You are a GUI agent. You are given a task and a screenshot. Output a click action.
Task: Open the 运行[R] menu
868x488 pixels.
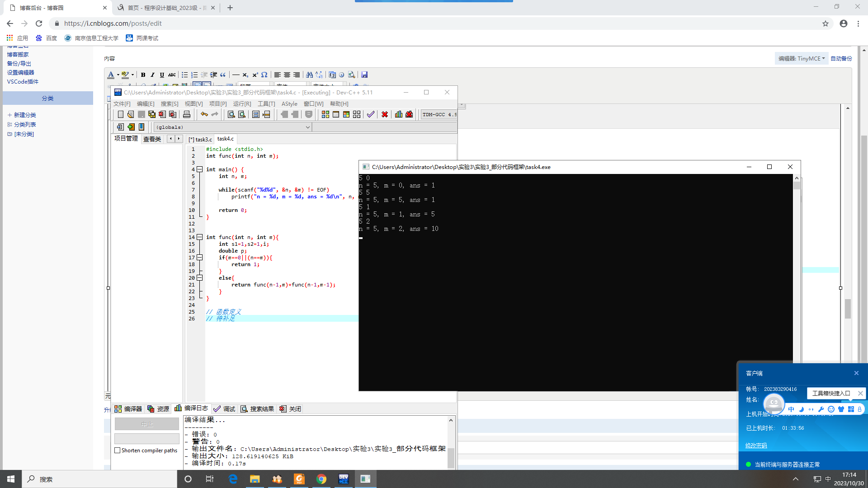[242, 104]
